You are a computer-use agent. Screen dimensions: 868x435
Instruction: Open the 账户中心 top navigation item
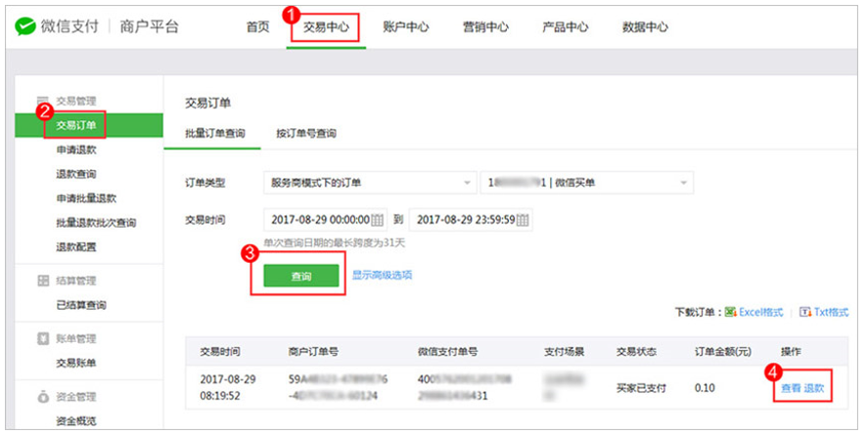(x=406, y=27)
